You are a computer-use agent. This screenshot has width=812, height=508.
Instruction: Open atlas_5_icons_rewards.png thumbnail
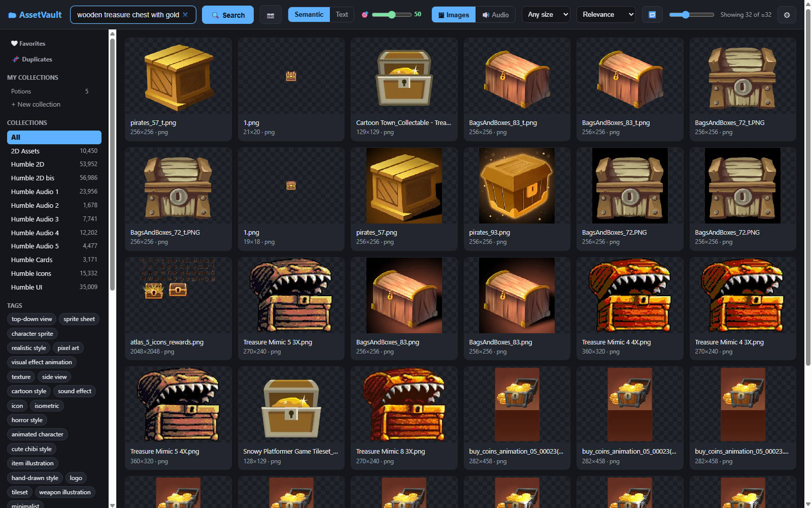[178, 295]
